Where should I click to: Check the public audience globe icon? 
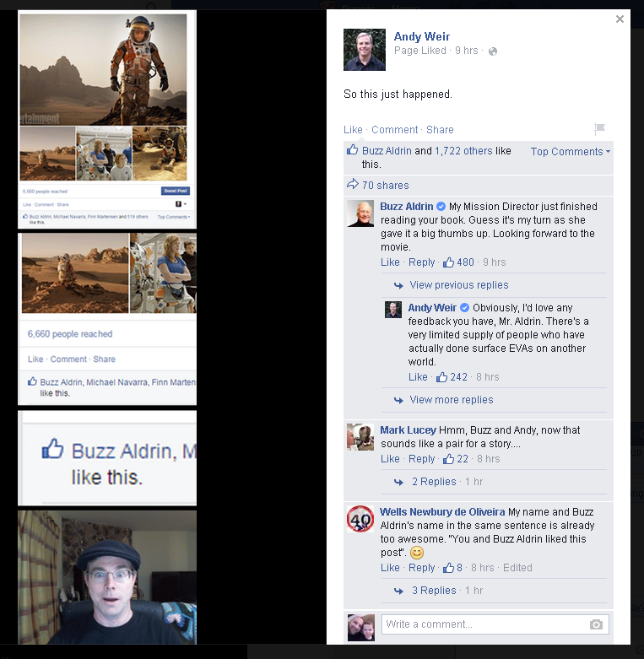tap(493, 51)
